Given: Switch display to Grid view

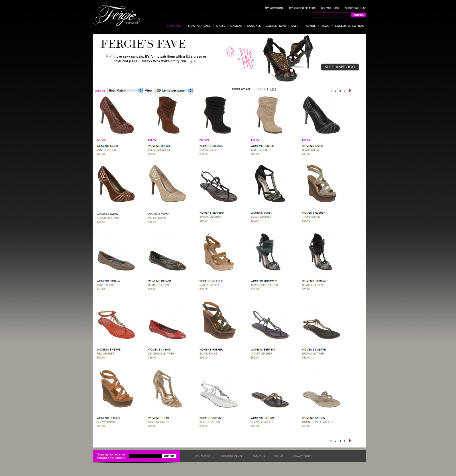Looking at the screenshot, I should [261, 89].
